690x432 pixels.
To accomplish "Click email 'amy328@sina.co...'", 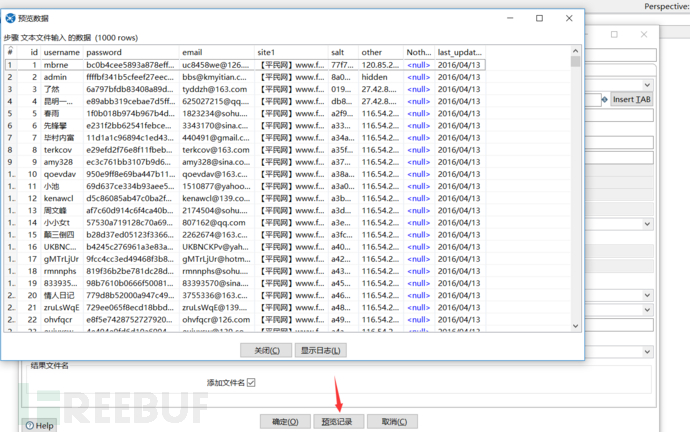I will coord(216,162).
